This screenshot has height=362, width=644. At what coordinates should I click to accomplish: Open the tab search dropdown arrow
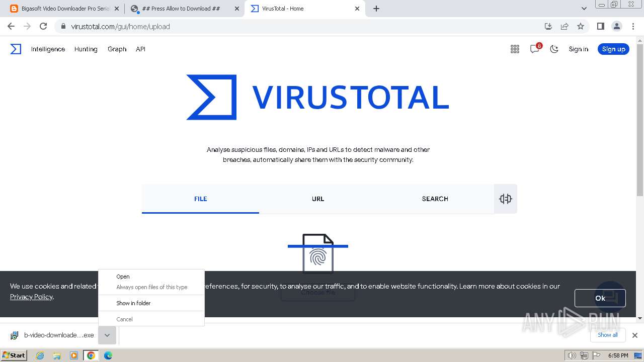[x=584, y=9]
